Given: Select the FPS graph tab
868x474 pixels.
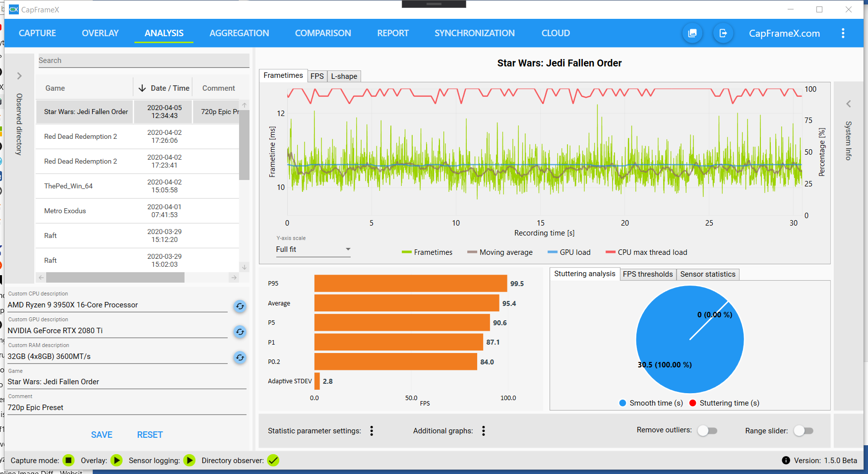Looking at the screenshot, I should pos(317,76).
